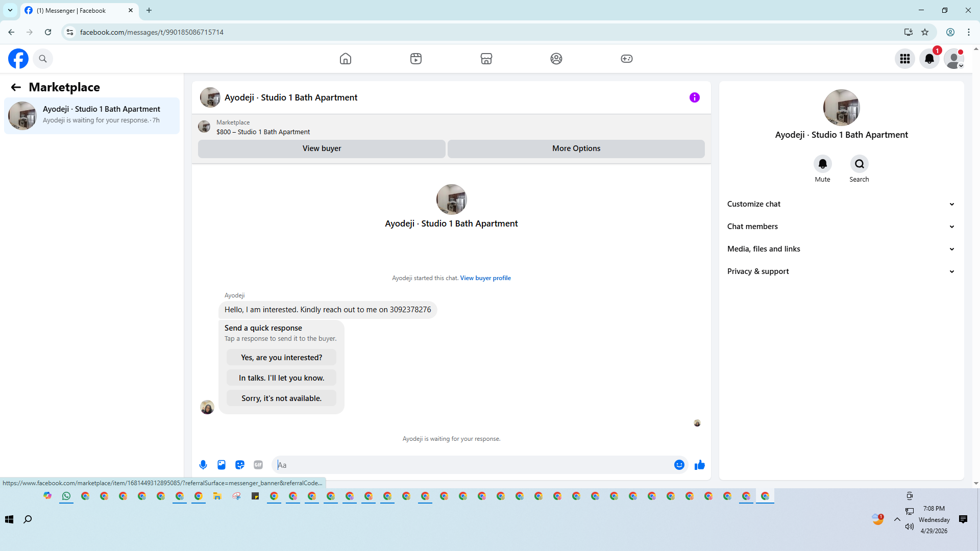Open the Facebook Home tab
This screenshot has width=980, height=551.
[346, 59]
